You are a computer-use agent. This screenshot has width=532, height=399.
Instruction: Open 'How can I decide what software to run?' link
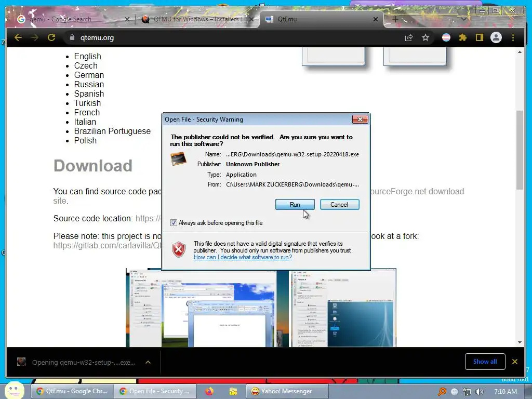pyautogui.click(x=243, y=257)
